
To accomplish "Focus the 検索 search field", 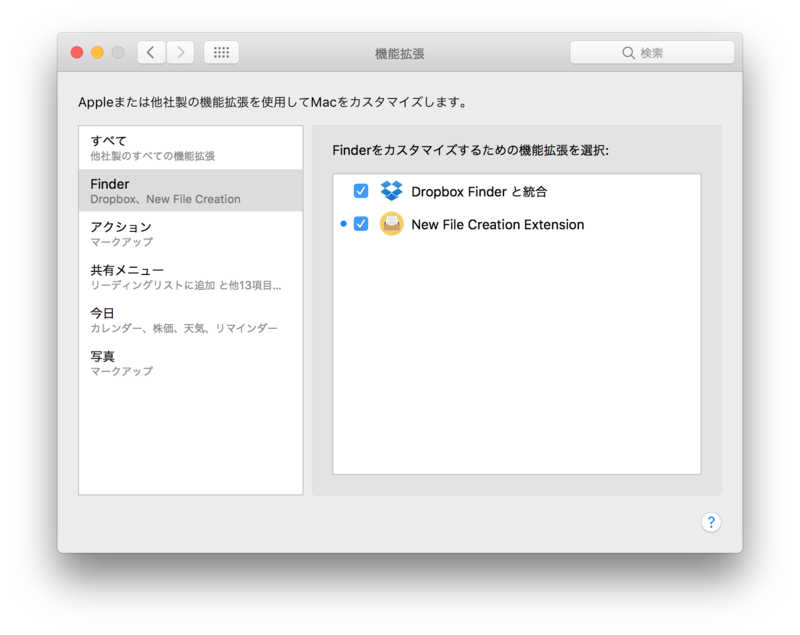I will (x=652, y=53).
